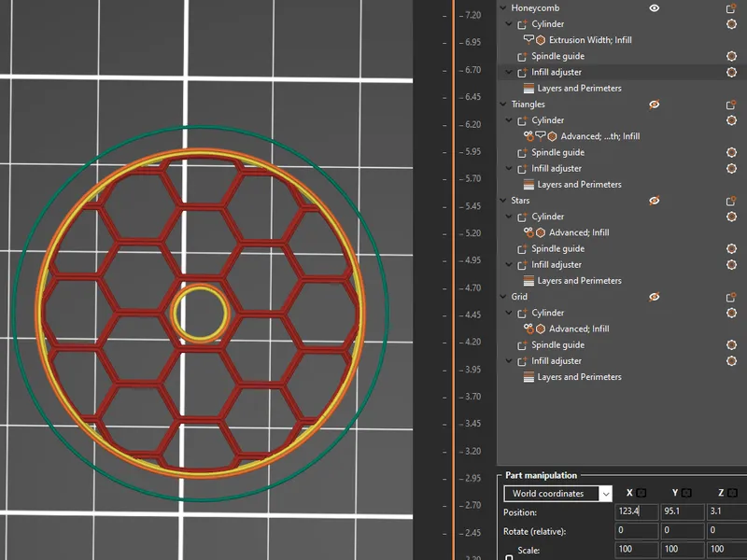Show the Triangles object via crossed eye
This screenshot has height=560, width=747.
pos(655,105)
